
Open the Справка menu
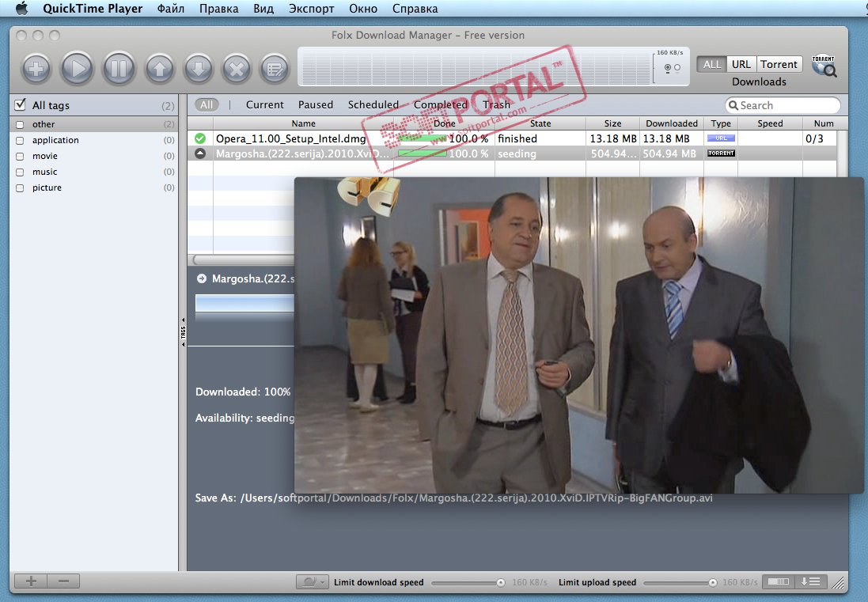click(415, 9)
